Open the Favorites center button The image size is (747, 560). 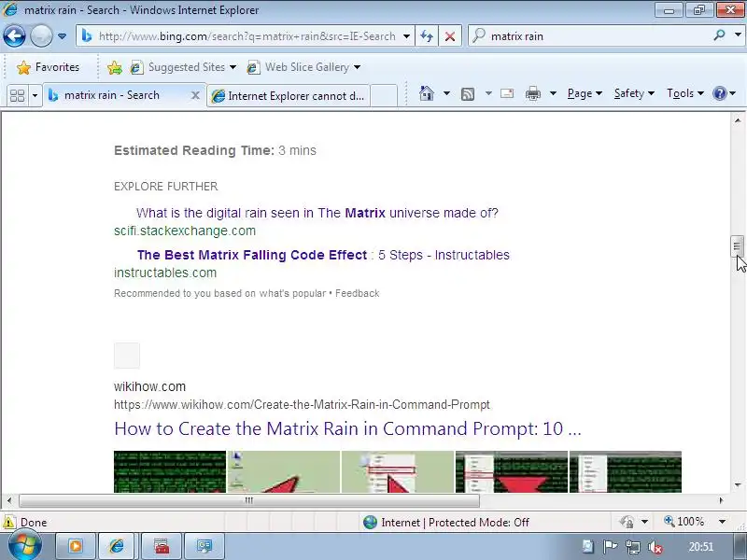(48, 67)
